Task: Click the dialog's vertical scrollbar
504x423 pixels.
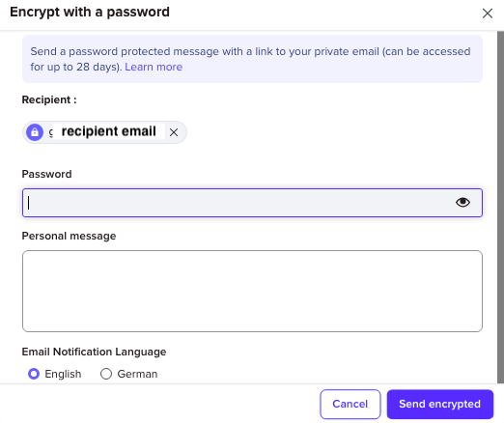Action: (500, 208)
